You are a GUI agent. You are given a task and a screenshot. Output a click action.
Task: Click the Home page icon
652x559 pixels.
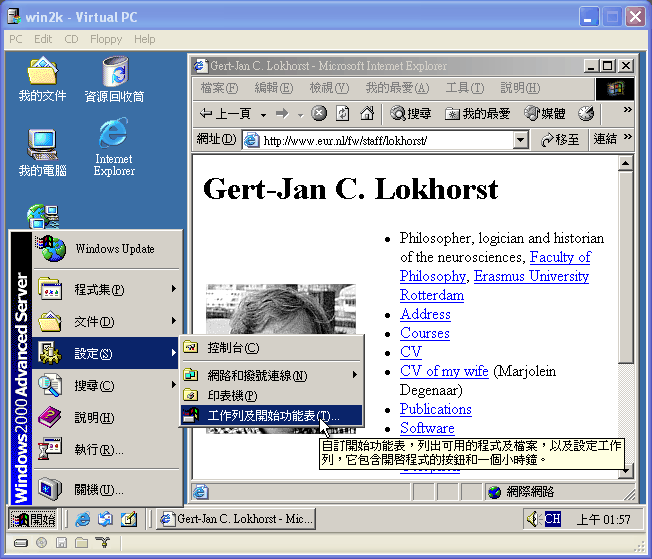[367, 113]
